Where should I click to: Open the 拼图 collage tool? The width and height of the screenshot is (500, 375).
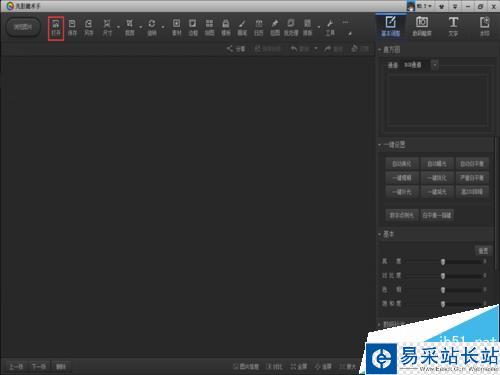tap(209, 28)
